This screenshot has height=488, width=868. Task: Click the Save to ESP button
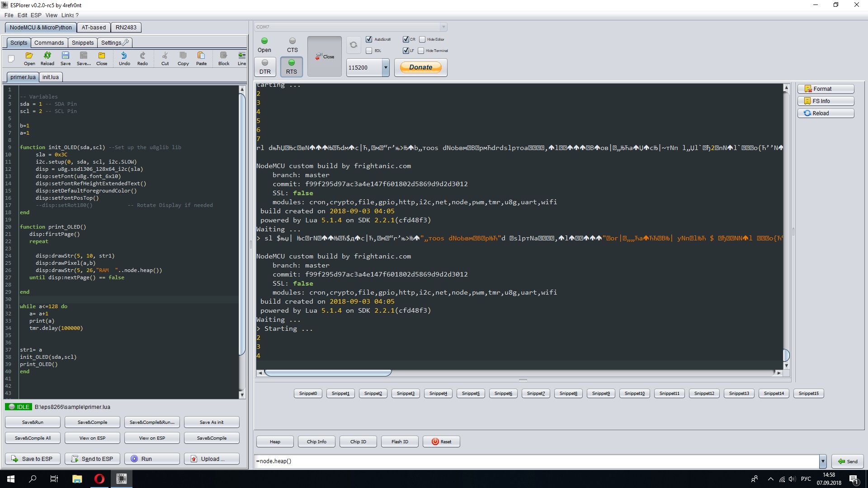(33, 459)
